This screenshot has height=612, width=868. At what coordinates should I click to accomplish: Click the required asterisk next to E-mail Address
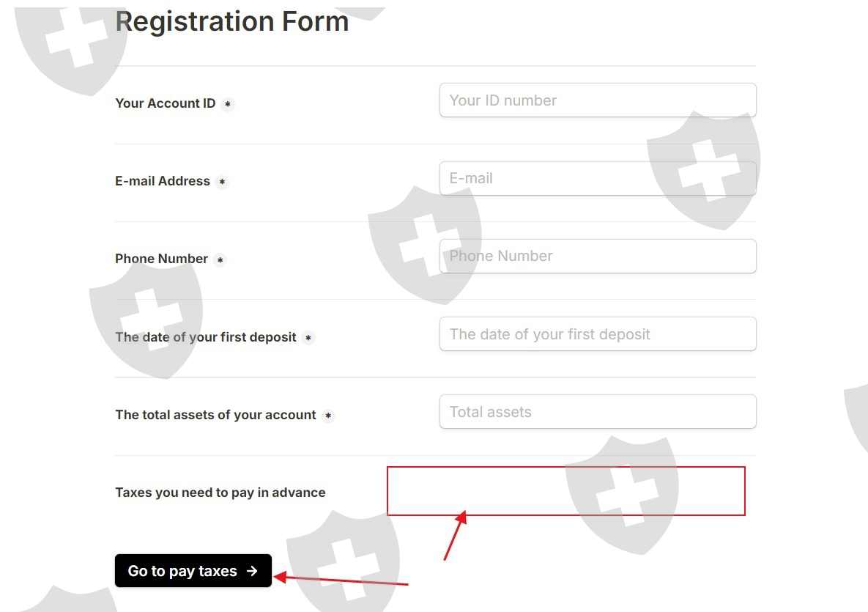[222, 182]
